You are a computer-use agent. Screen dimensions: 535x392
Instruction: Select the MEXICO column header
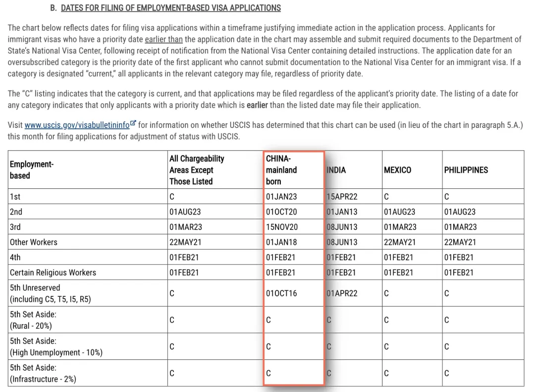click(397, 169)
